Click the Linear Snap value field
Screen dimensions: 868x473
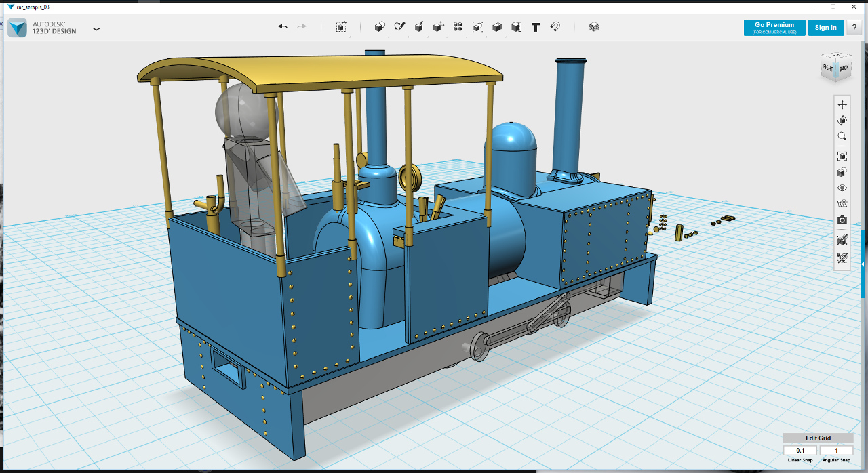pyautogui.click(x=800, y=451)
